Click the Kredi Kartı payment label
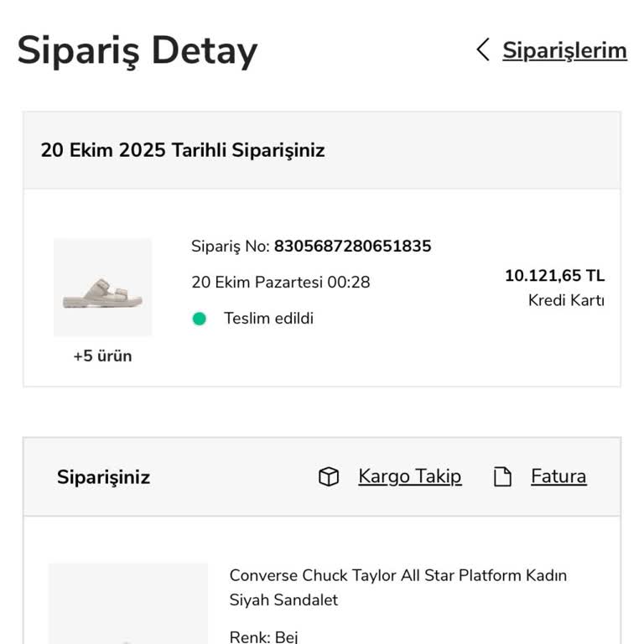 coord(566,300)
